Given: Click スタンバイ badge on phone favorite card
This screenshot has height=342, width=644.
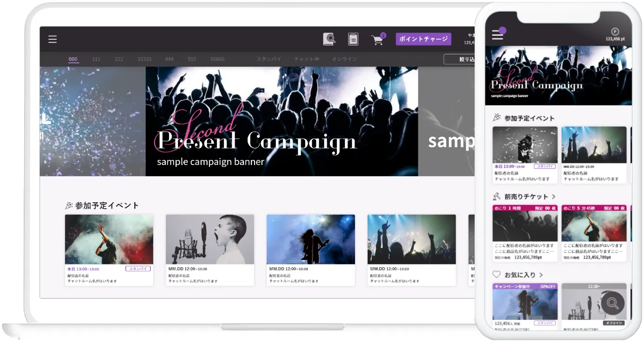Looking at the screenshot, I should tap(545, 322).
